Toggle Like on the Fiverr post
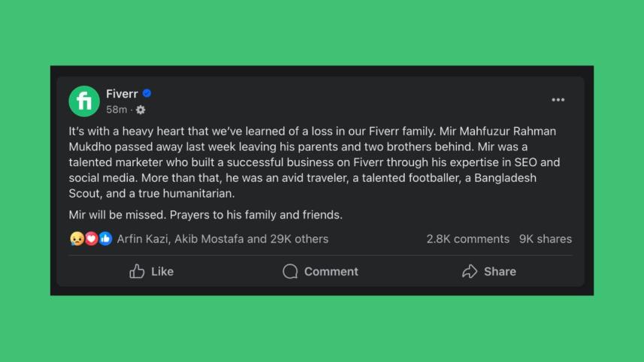The width and height of the screenshot is (644, 362). point(152,271)
